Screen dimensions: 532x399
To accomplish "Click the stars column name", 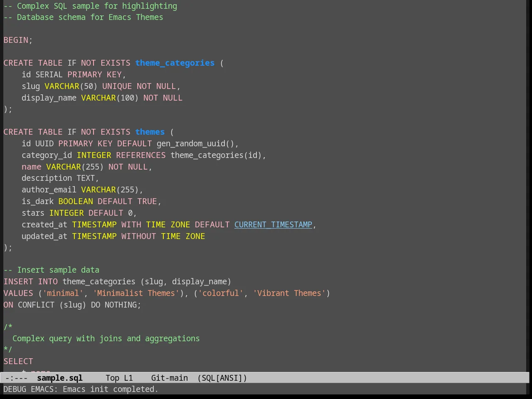I will point(33,213).
